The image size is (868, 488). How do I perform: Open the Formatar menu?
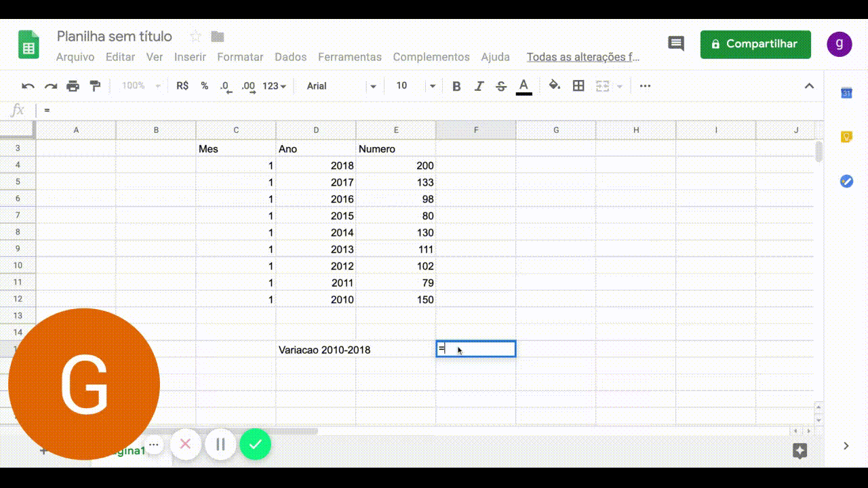pos(240,57)
